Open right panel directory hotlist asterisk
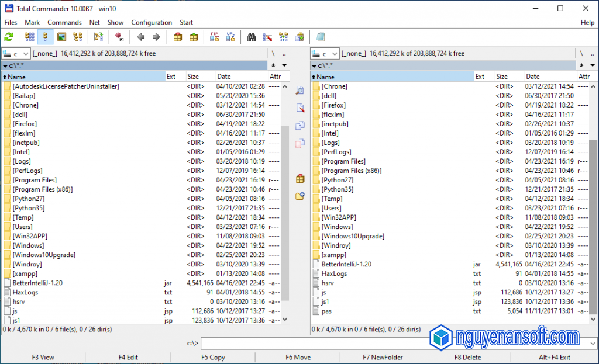Viewport: 599px width, 364px height. [581, 65]
